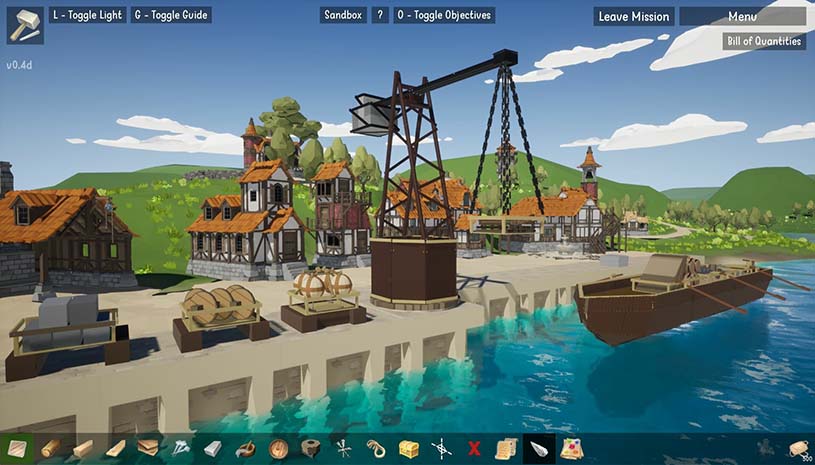
Task: Select the wooden wheel item
Action: tap(279, 448)
